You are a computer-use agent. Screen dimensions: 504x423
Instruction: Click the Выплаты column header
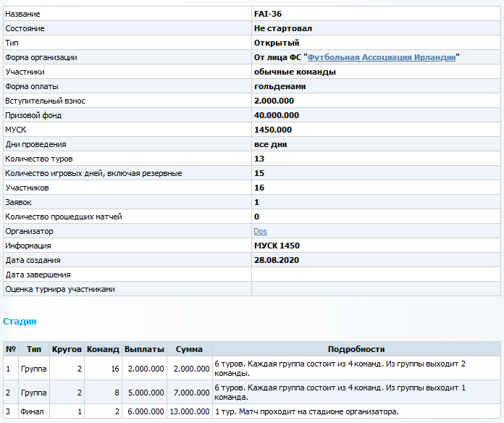pos(144,349)
